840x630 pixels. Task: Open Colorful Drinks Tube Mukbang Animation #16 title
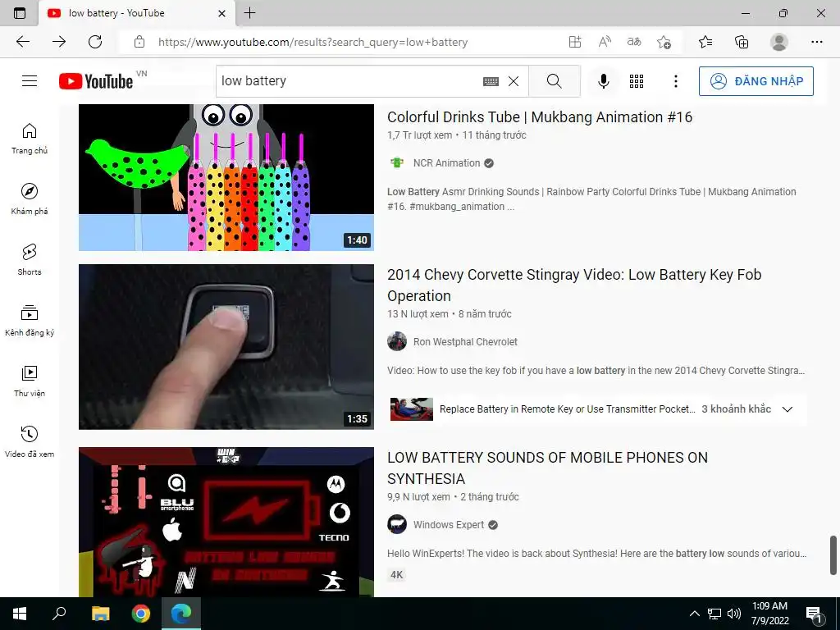(x=540, y=116)
